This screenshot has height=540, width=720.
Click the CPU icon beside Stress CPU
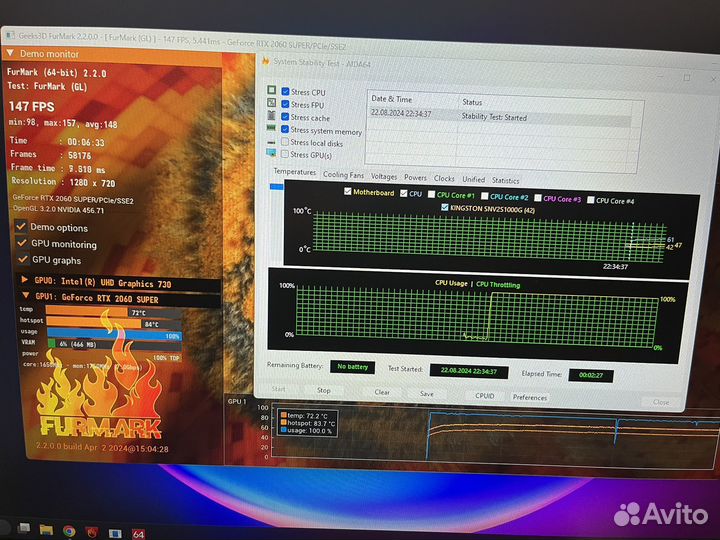[272, 90]
